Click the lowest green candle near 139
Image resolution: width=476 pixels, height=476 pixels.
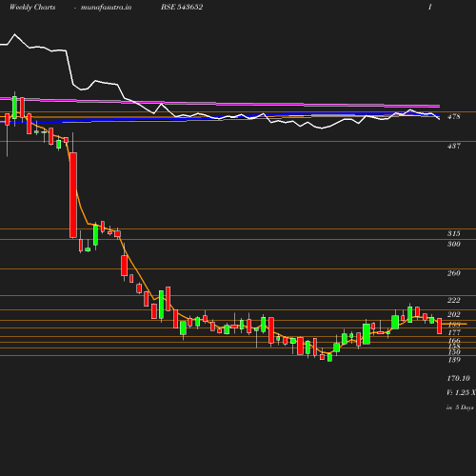pyautogui.click(x=329, y=358)
